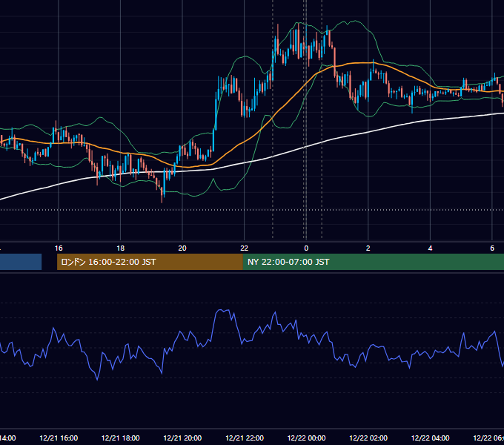Click the 12/22 00:00 time axis label
The height and width of the screenshot is (445, 504).
(x=306, y=438)
